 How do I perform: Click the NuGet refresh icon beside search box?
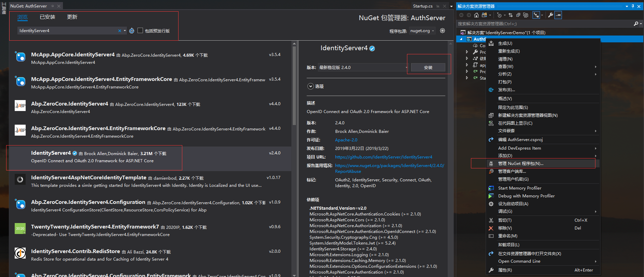click(132, 31)
